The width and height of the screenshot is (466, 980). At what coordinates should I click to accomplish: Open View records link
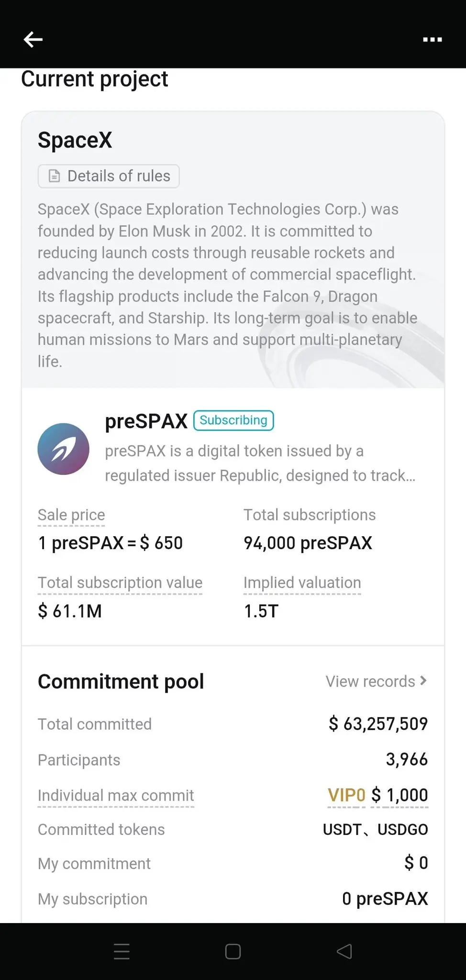pos(370,681)
